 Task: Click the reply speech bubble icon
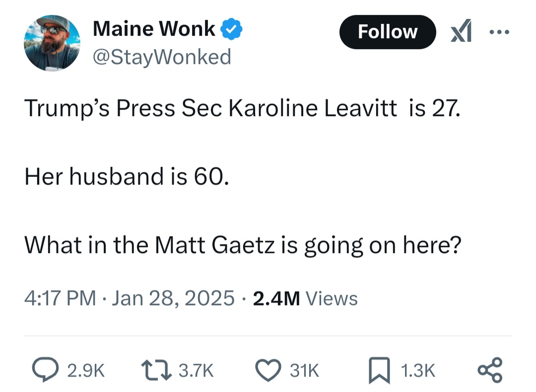(x=45, y=370)
